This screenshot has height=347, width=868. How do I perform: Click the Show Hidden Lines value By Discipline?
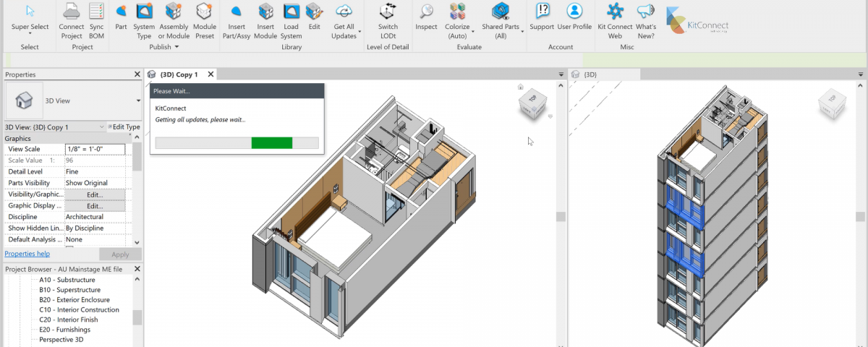(x=95, y=228)
